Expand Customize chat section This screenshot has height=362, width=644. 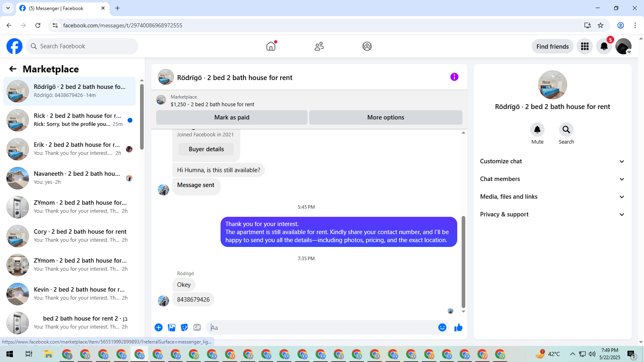[552, 161]
